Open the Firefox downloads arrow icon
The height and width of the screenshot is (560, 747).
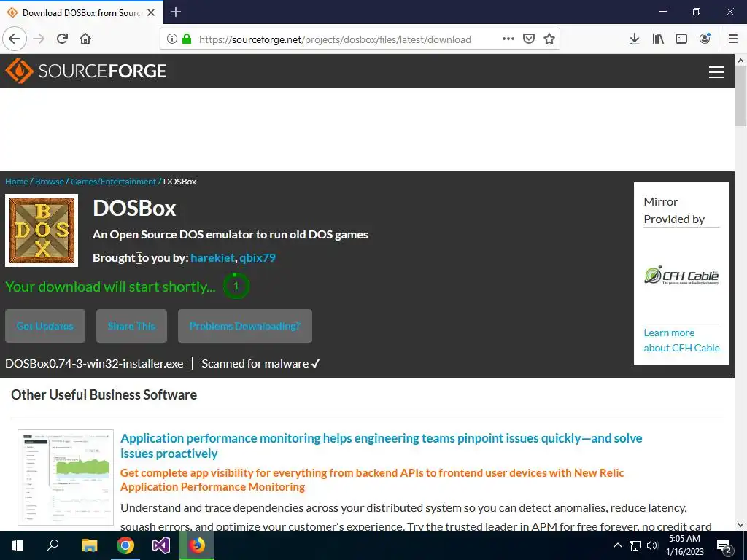click(x=634, y=39)
